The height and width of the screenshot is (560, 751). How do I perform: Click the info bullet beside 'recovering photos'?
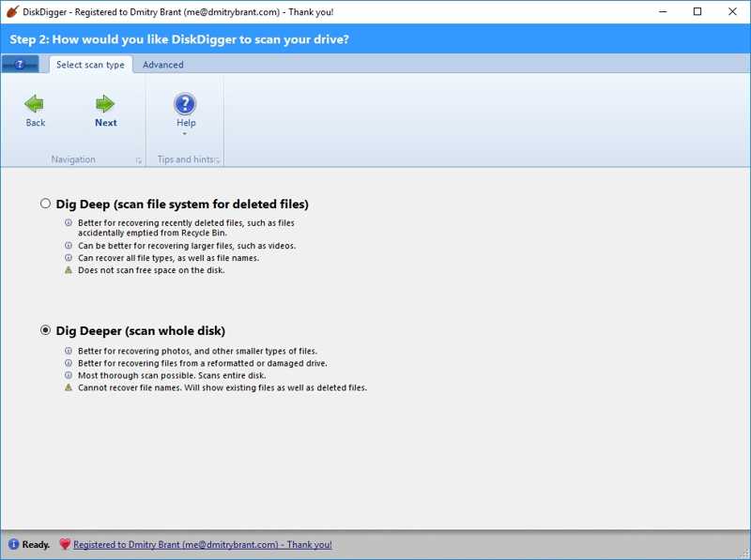click(x=69, y=351)
